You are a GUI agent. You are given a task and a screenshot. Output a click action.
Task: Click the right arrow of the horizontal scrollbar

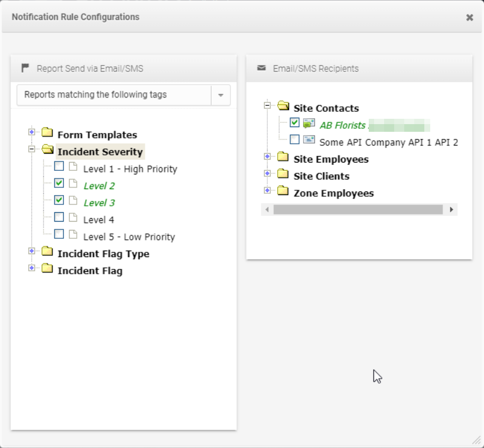pyautogui.click(x=452, y=210)
